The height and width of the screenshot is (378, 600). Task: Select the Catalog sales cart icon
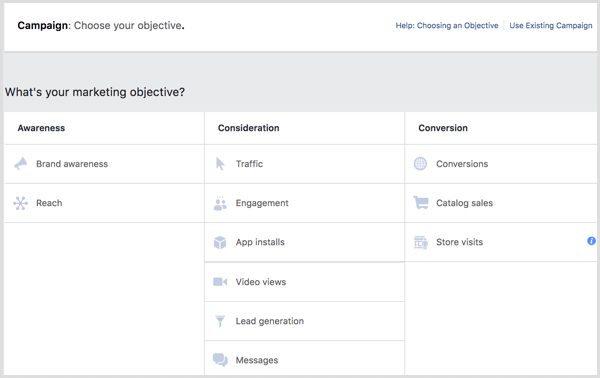click(x=421, y=203)
